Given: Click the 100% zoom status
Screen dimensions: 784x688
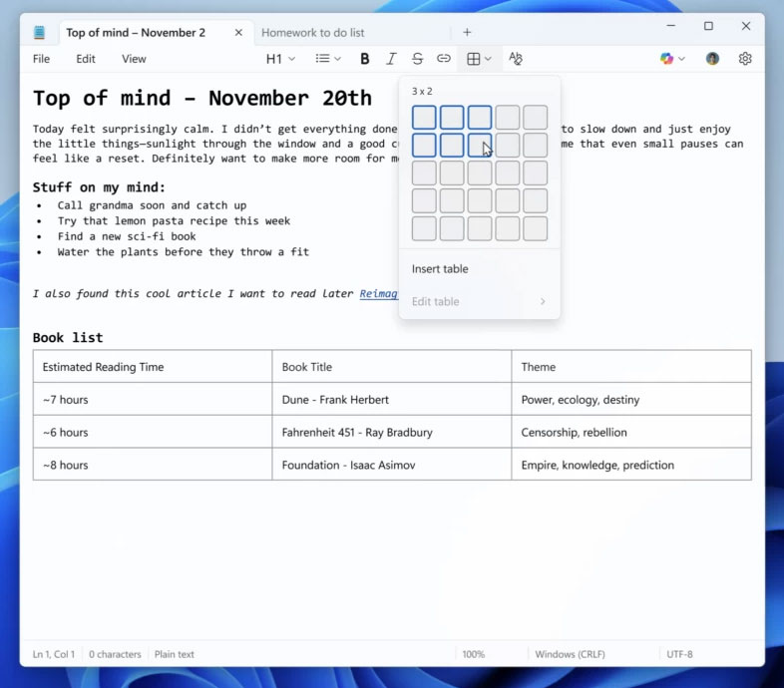Looking at the screenshot, I should pos(474,654).
